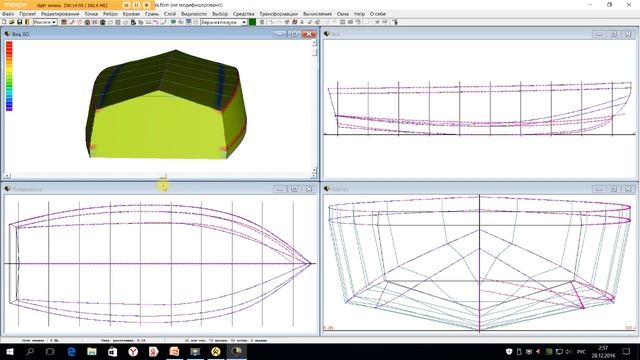Click the horizontal scrollbar thumb in Вид 3D
This screenshot has height=360, width=640.
[163, 176]
